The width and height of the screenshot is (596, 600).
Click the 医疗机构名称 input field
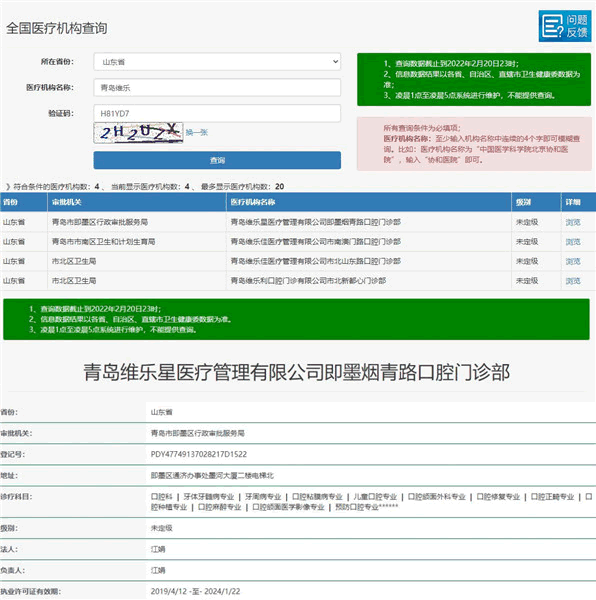pyautogui.click(x=217, y=88)
